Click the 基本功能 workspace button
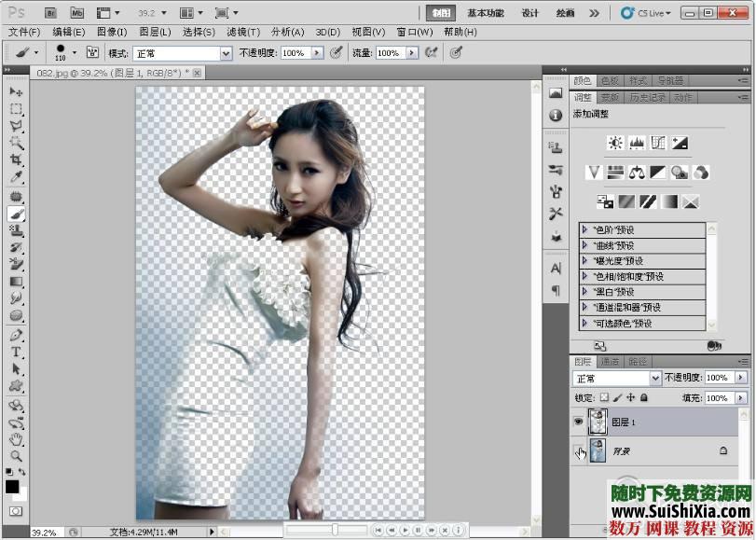756x540 pixels. click(x=486, y=14)
